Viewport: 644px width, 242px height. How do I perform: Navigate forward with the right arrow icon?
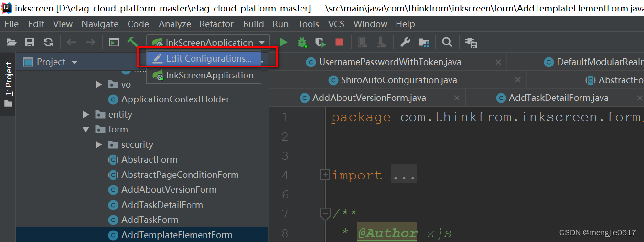pos(90,43)
